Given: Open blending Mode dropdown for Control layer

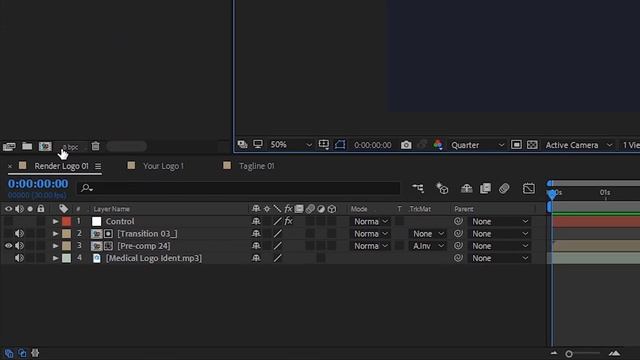Looking at the screenshot, I should click(x=371, y=221).
